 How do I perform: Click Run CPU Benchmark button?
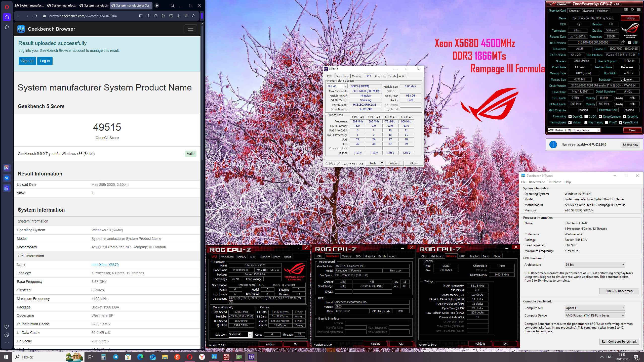(x=619, y=291)
